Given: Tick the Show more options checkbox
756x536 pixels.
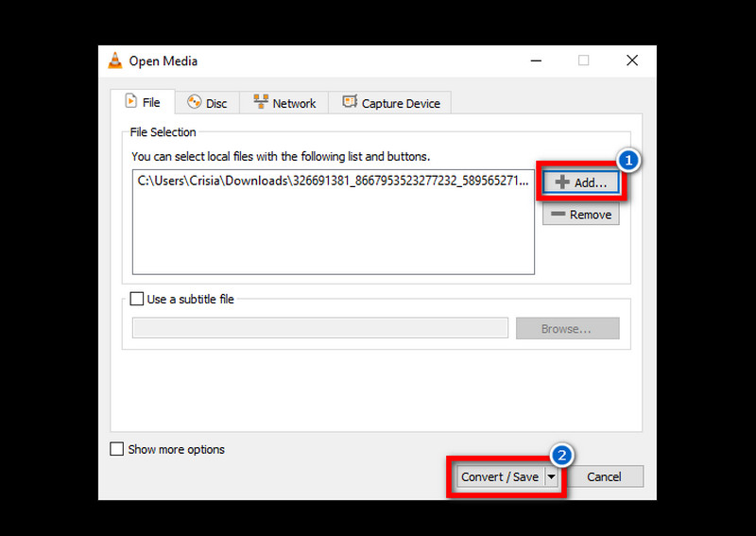Looking at the screenshot, I should (x=117, y=449).
